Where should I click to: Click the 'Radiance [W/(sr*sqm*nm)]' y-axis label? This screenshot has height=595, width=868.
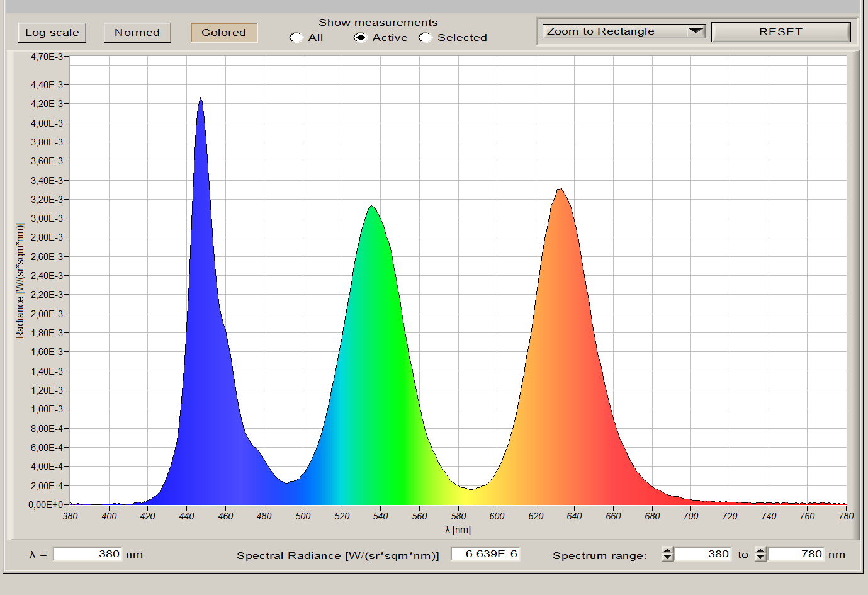click(20, 281)
